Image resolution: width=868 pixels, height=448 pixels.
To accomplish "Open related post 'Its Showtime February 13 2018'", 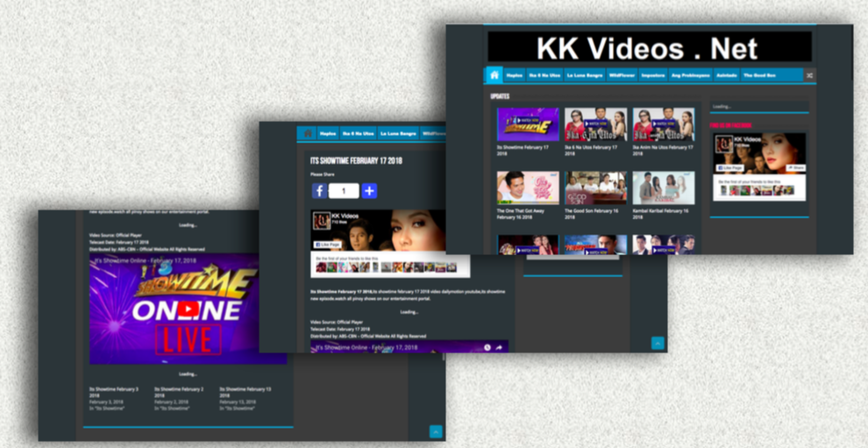I will pos(245,392).
